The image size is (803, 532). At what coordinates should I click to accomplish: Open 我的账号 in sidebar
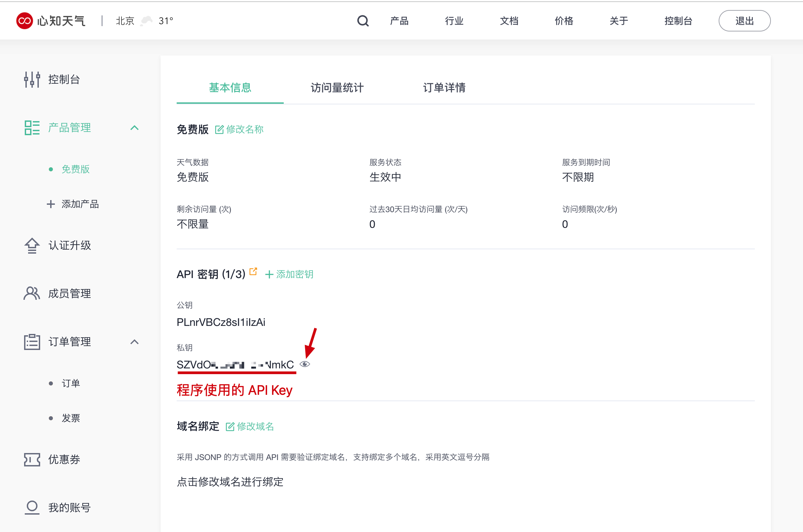(70, 507)
